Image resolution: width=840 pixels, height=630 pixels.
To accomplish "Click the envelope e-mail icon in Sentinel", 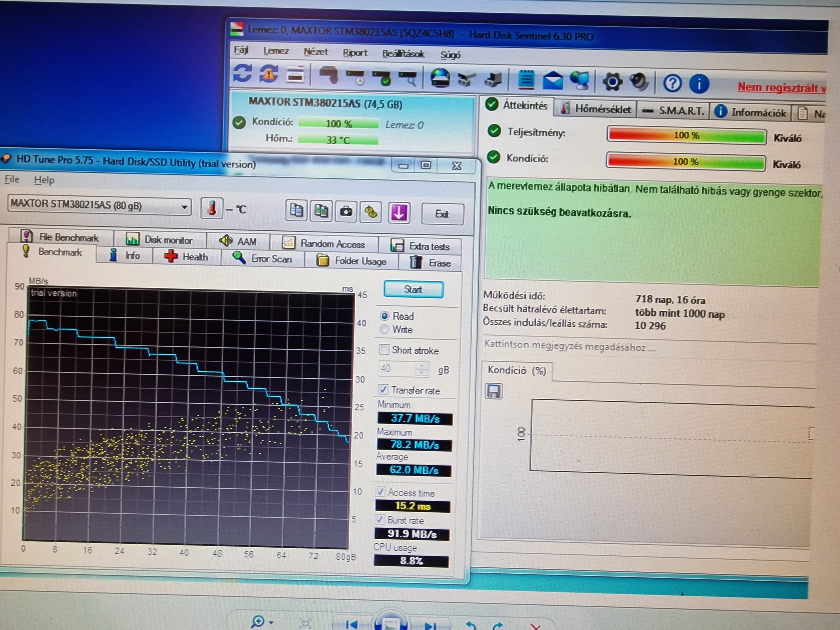I will click(552, 80).
